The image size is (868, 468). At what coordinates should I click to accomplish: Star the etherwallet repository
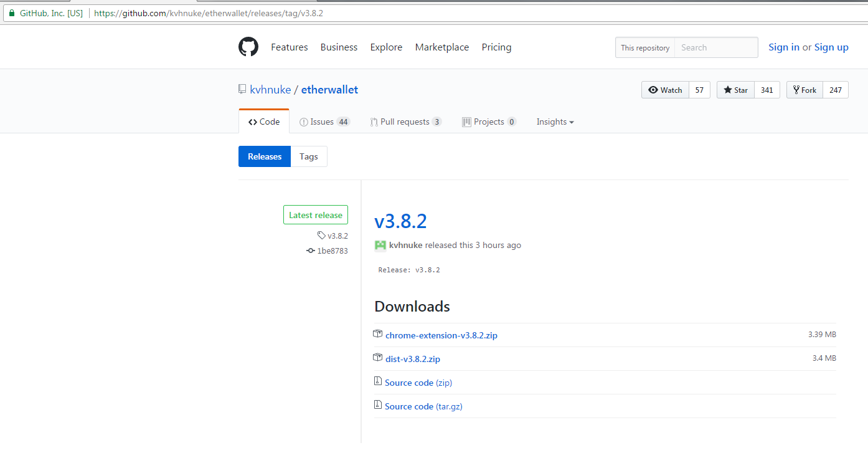tap(736, 90)
